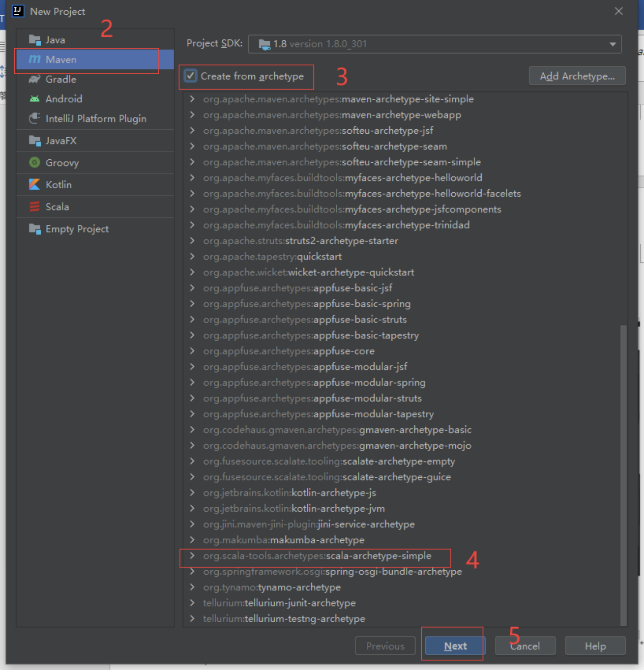
Task: Select wicket-archetype-quickstart row text
Action: click(x=309, y=272)
